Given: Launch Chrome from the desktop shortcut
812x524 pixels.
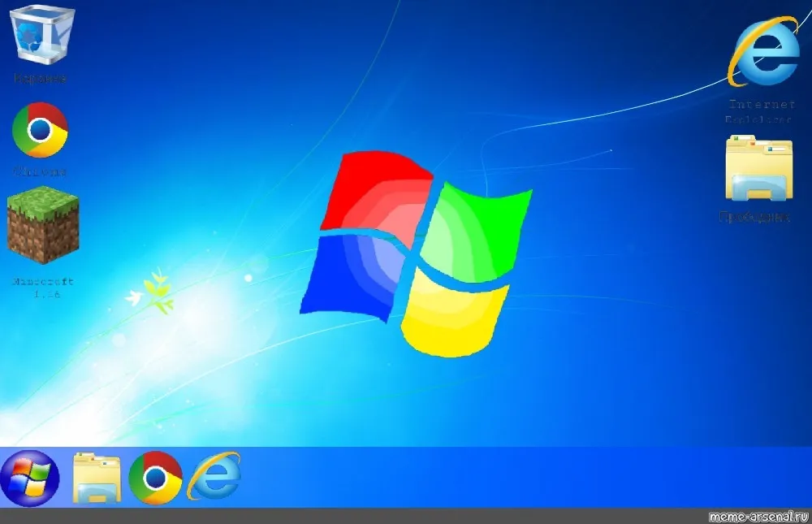Looking at the screenshot, I should (x=40, y=129).
